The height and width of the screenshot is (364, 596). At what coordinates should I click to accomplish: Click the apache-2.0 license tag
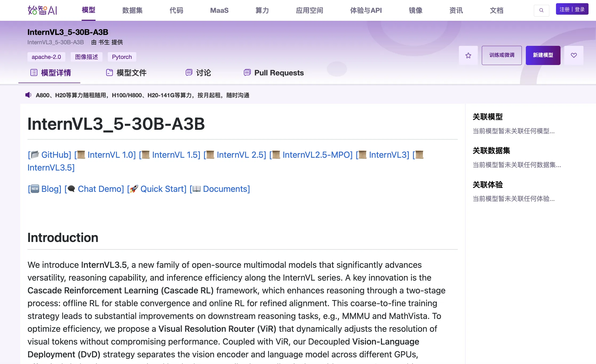coord(46,57)
